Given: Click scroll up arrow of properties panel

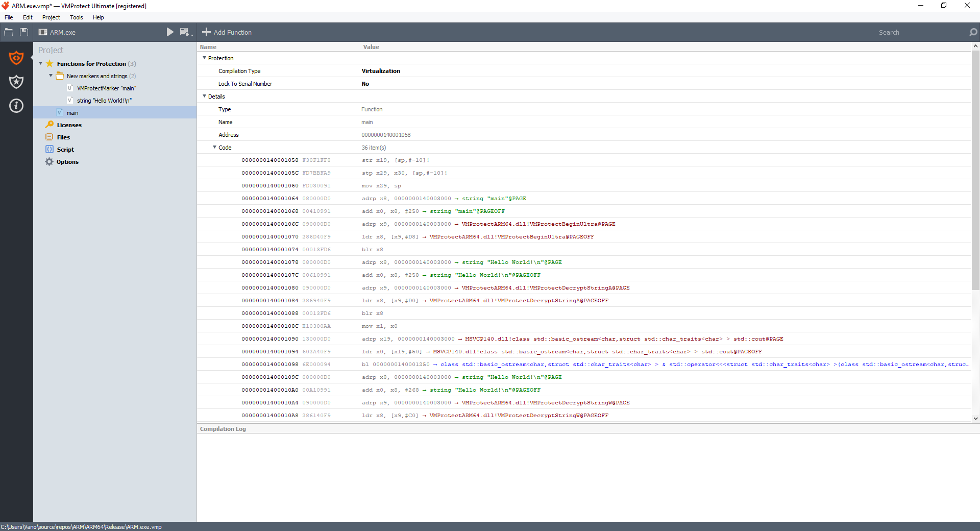Looking at the screenshot, I should 975,46.
